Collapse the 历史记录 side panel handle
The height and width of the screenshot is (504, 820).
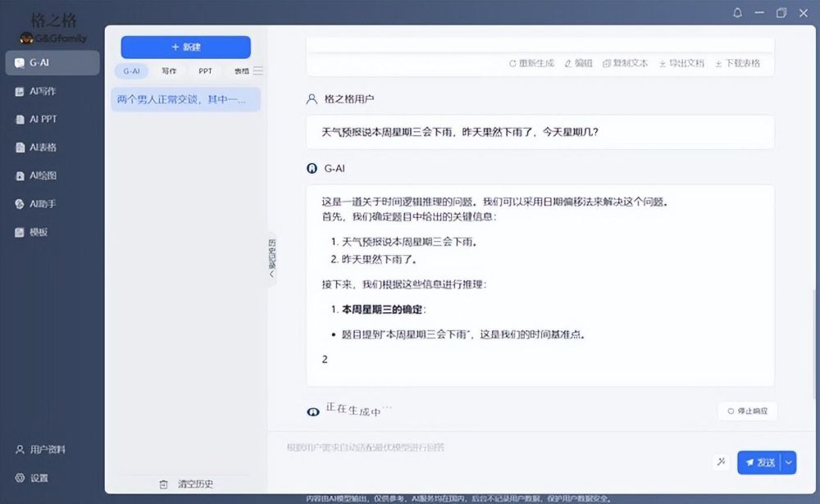[272, 259]
